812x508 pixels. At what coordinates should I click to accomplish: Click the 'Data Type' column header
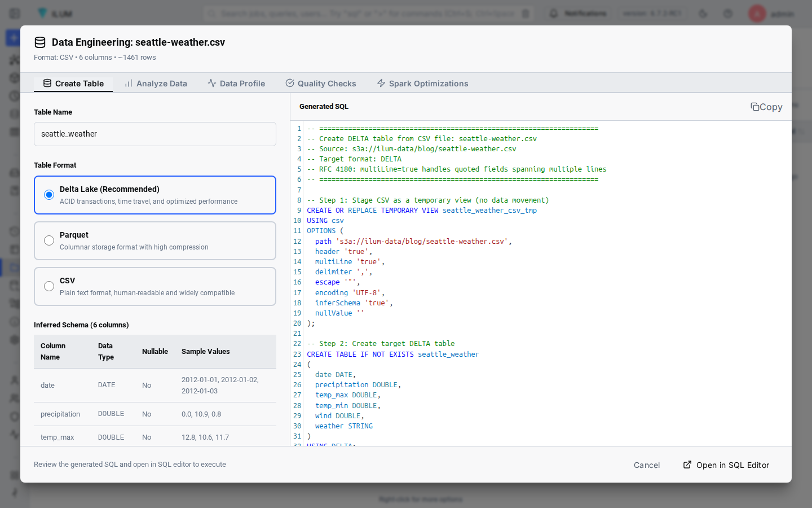106,352
